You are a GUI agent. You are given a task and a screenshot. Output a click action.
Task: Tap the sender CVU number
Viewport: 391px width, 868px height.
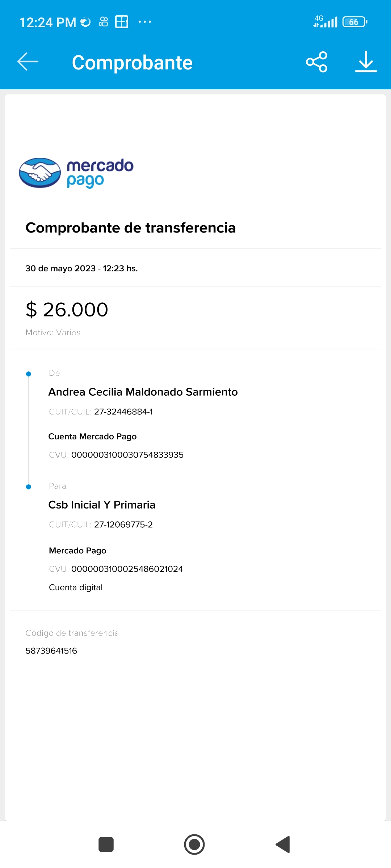click(127, 455)
